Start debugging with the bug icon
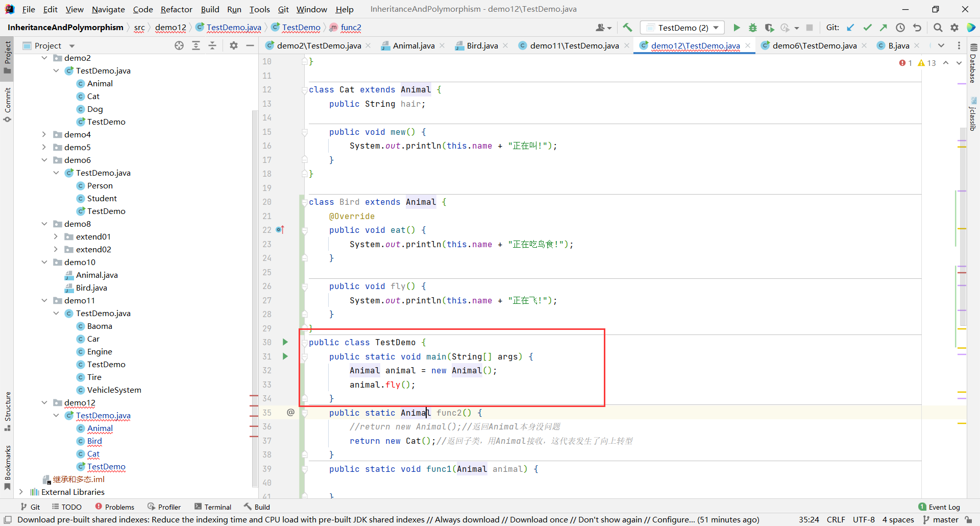Image resolution: width=980 pixels, height=526 pixels. click(753, 28)
